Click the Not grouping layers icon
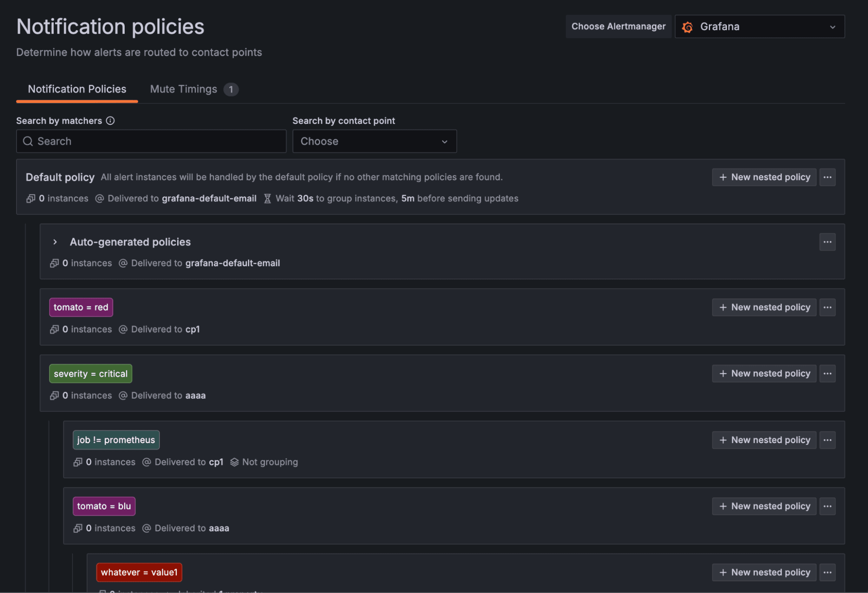 [235, 462]
